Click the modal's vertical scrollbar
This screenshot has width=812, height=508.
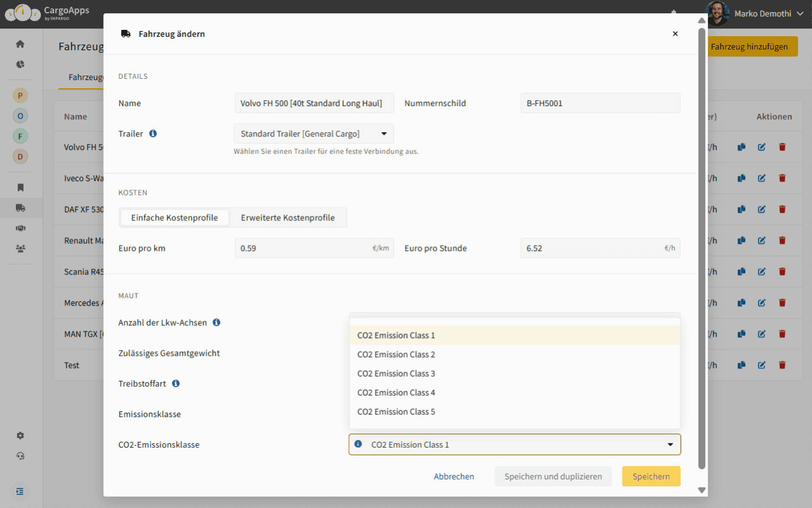pos(701,248)
